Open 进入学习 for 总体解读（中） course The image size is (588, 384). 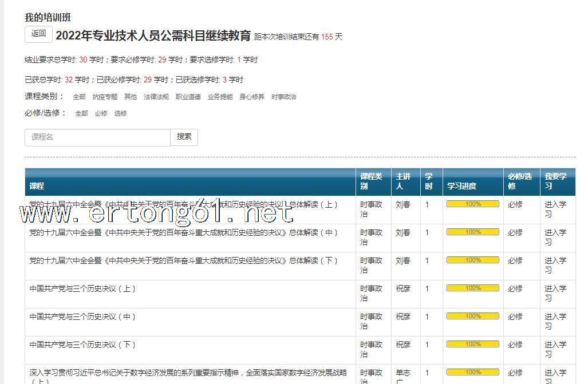(555, 237)
